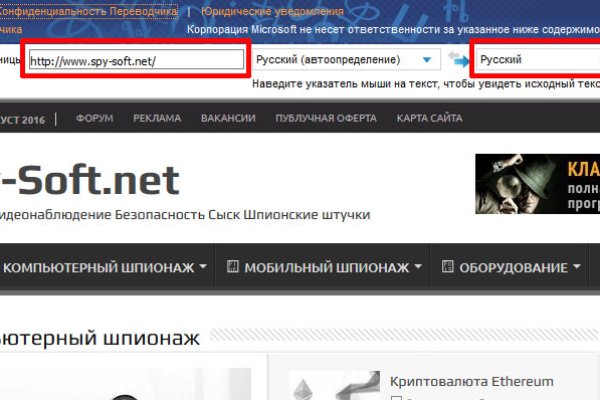
Task: Expand the КОМПЬЮТЕРНЫЙ ШПИОНАЖ menu
Action: [x=105, y=267]
